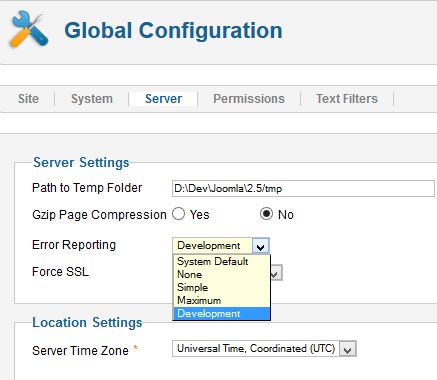437x380 pixels.
Task: Open the Force SSL dropdown arrow
Action: pos(276,273)
